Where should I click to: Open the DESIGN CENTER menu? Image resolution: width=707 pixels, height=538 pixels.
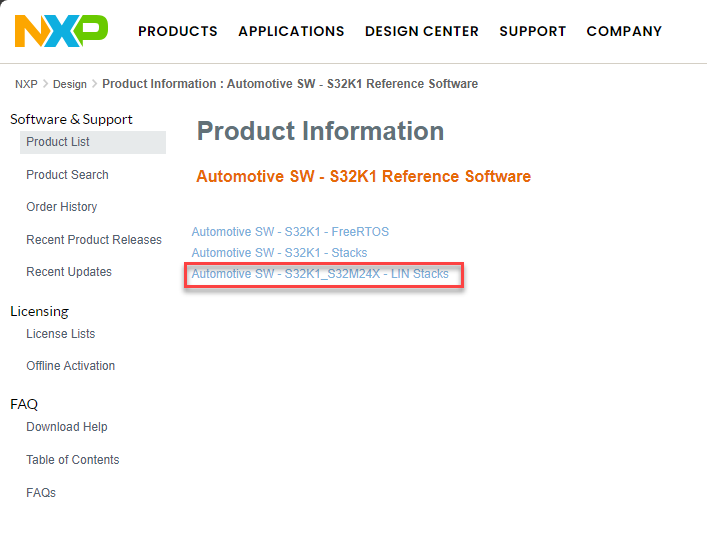tap(422, 32)
